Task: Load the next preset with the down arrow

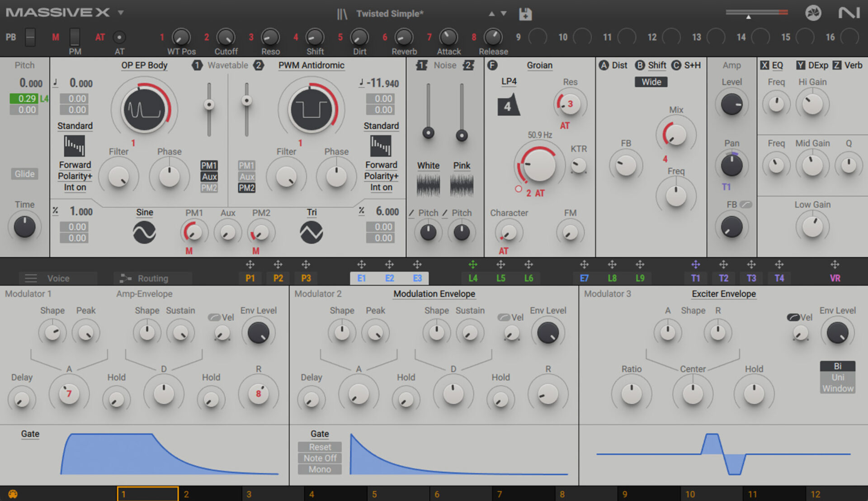Action: click(503, 14)
